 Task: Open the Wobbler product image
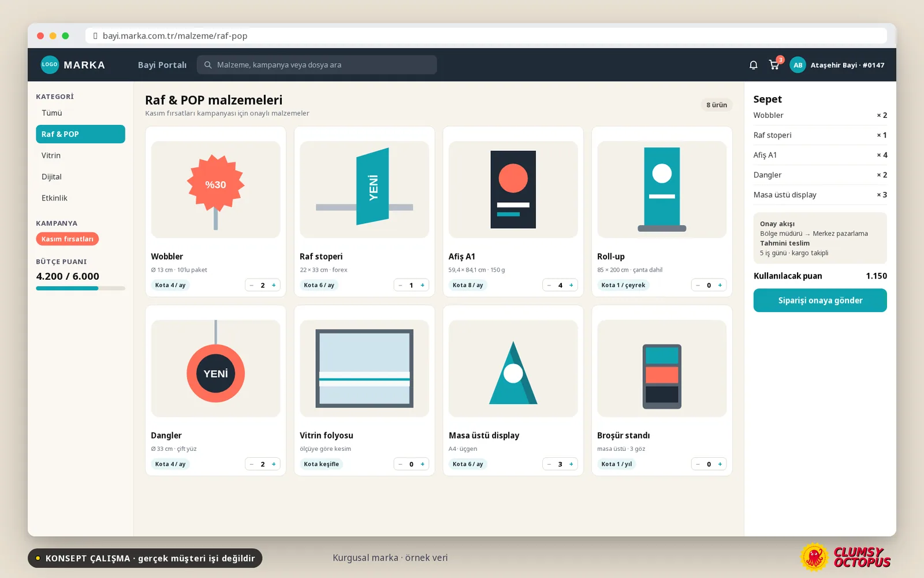click(215, 190)
